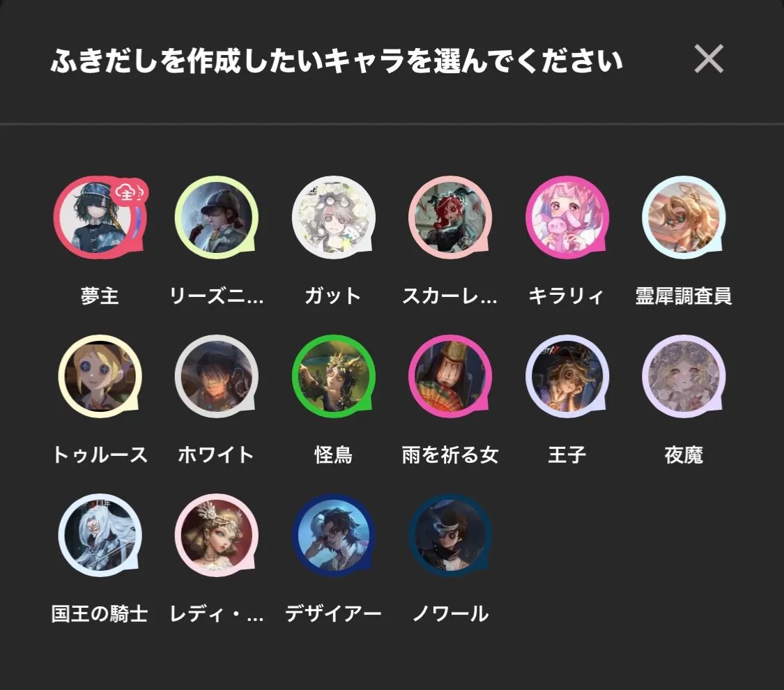This screenshot has width=784, height=690.
Task: Pick the ガット character avatar
Action: click(333, 217)
